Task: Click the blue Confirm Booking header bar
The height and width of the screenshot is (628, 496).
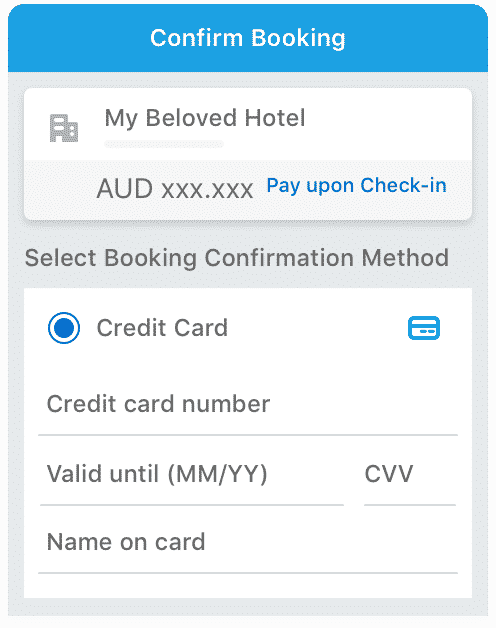Action: [248, 38]
